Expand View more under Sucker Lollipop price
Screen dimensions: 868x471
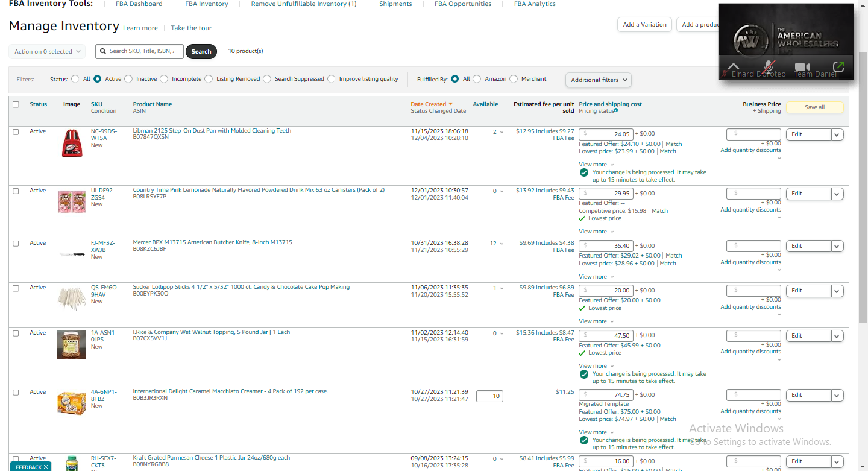click(x=596, y=321)
